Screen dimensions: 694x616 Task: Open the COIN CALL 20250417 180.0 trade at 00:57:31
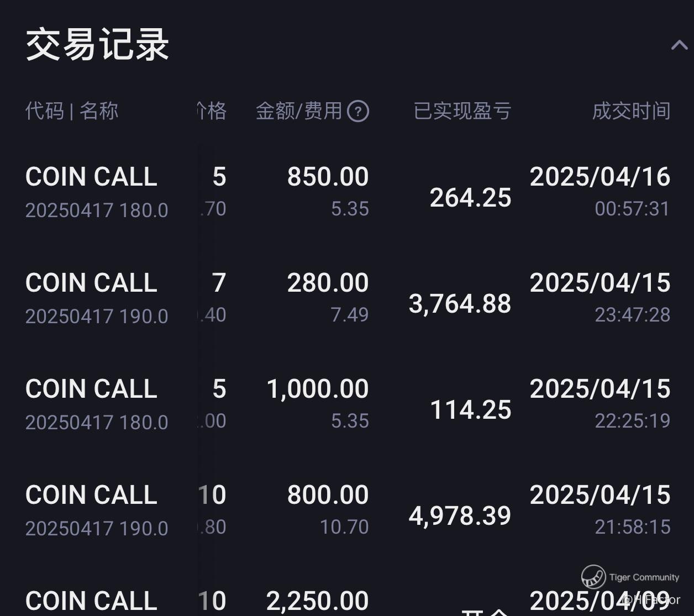(x=347, y=192)
